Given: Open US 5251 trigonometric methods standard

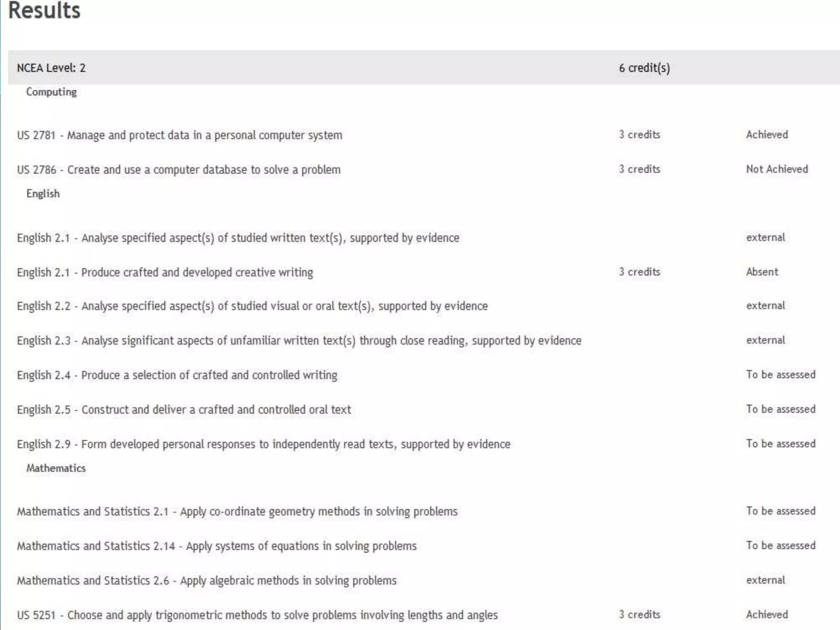Looking at the screenshot, I should (257, 615).
